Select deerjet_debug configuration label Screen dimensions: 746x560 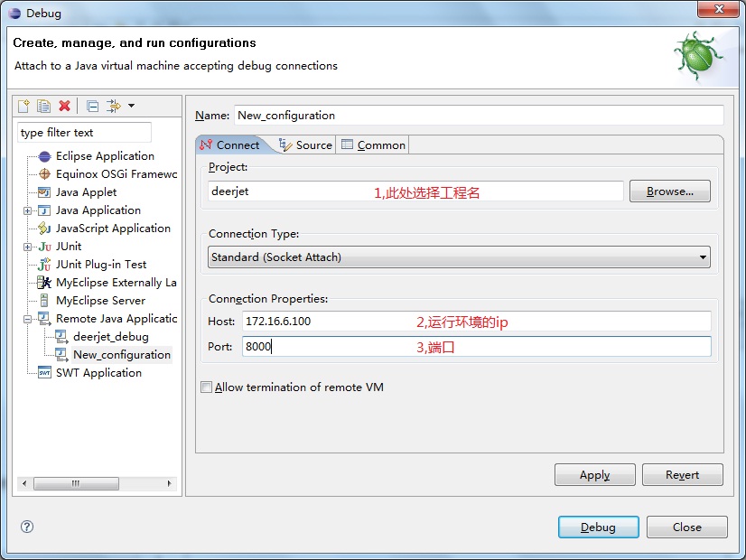pos(111,337)
